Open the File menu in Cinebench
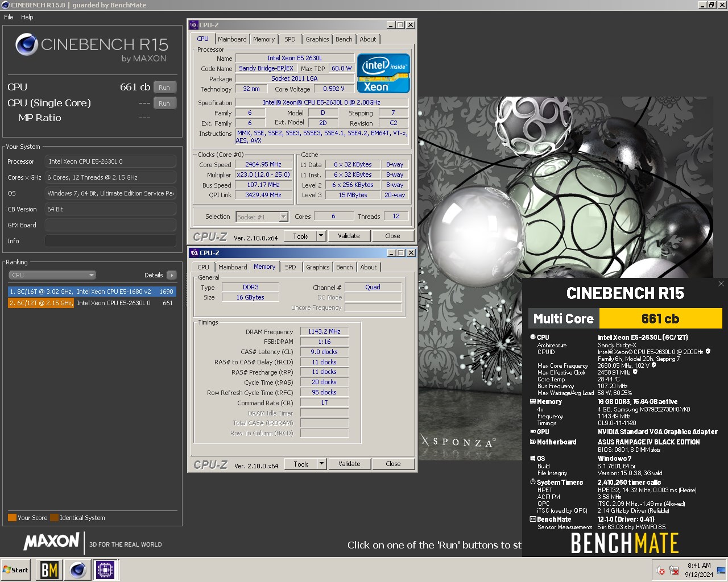 (x=9, y=17)
